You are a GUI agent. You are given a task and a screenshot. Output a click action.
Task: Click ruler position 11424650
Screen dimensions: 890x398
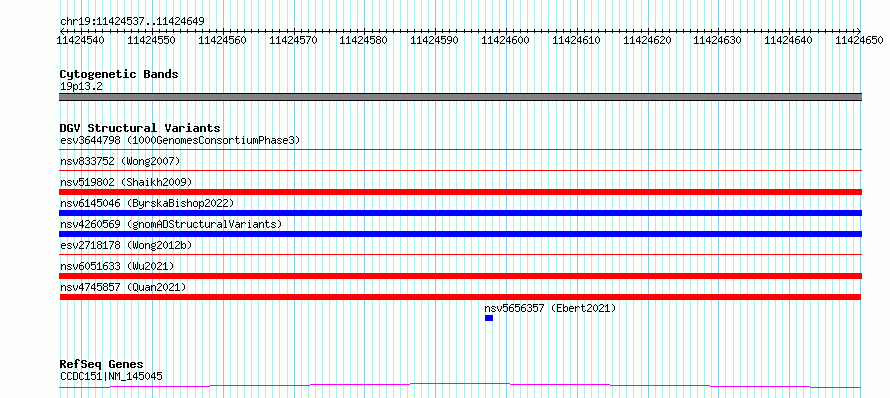[860, 40]
